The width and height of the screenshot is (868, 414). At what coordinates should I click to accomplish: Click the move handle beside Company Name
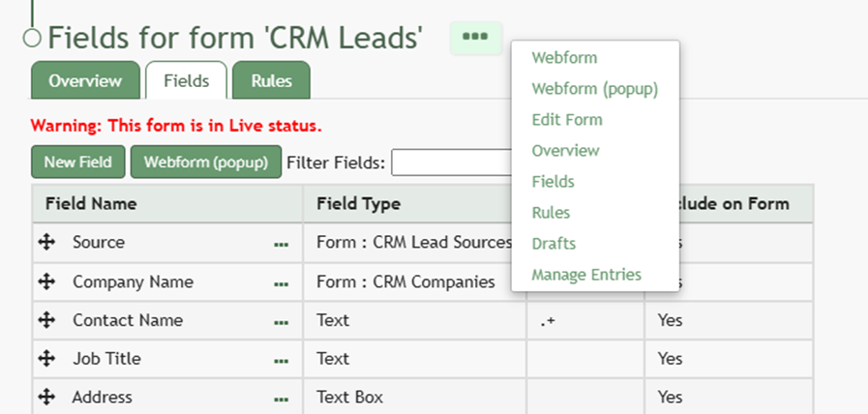pos(45,281)
